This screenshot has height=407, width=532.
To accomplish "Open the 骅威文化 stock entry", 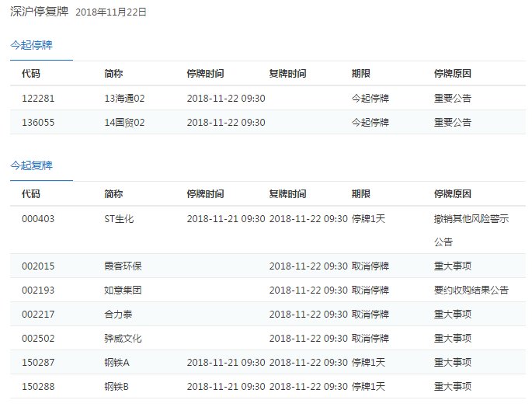I will [123, 339].
